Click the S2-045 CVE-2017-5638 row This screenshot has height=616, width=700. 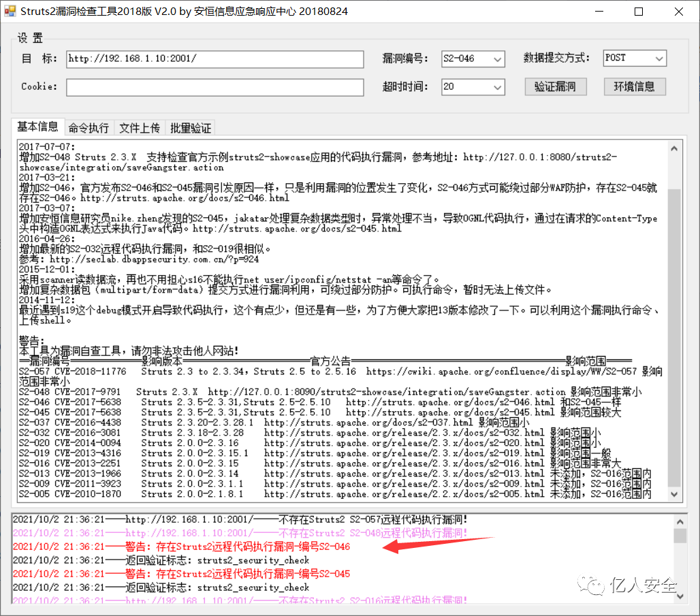coord(320,412)
